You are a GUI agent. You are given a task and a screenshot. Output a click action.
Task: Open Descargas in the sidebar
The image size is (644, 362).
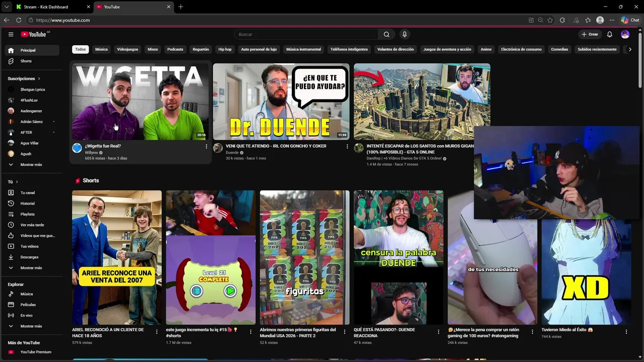click(x=32, y=257)
